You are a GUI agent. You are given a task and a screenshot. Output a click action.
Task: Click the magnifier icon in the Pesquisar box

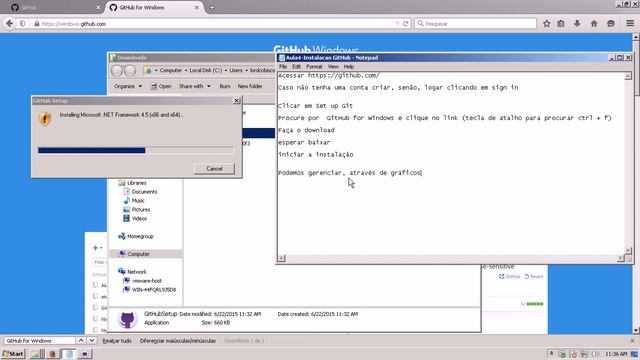pos(420,24)
